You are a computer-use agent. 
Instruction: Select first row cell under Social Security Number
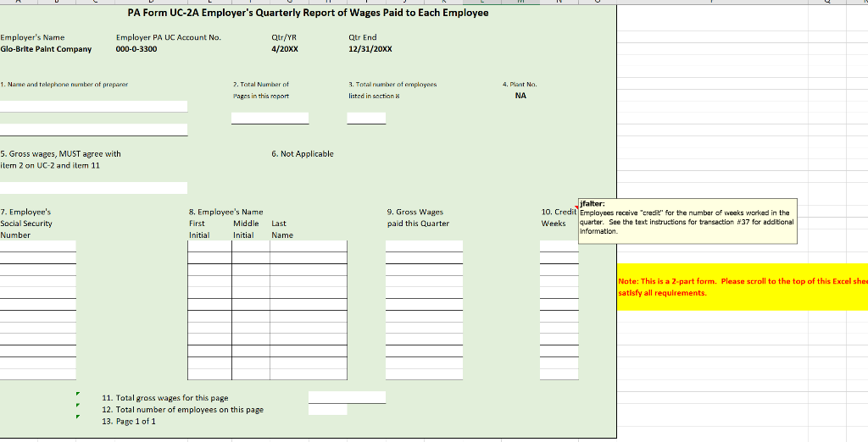37,246
